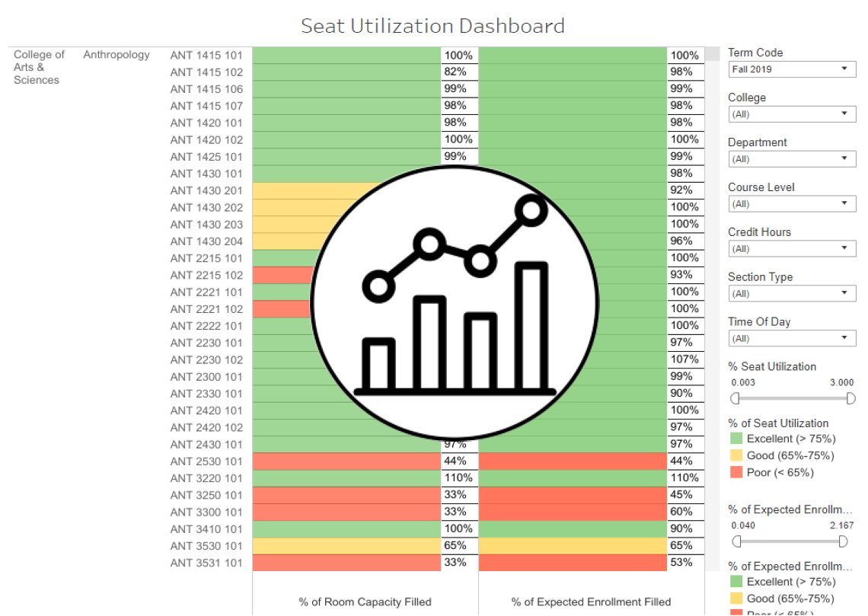The image size is (868, 616).
Task: Expand the Course Level dropdown
Action: point(790,203)
